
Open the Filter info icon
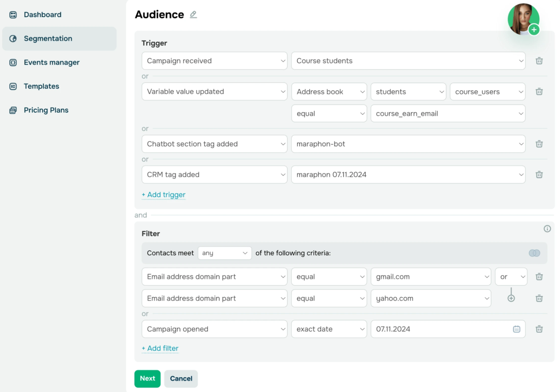(547, 229)
